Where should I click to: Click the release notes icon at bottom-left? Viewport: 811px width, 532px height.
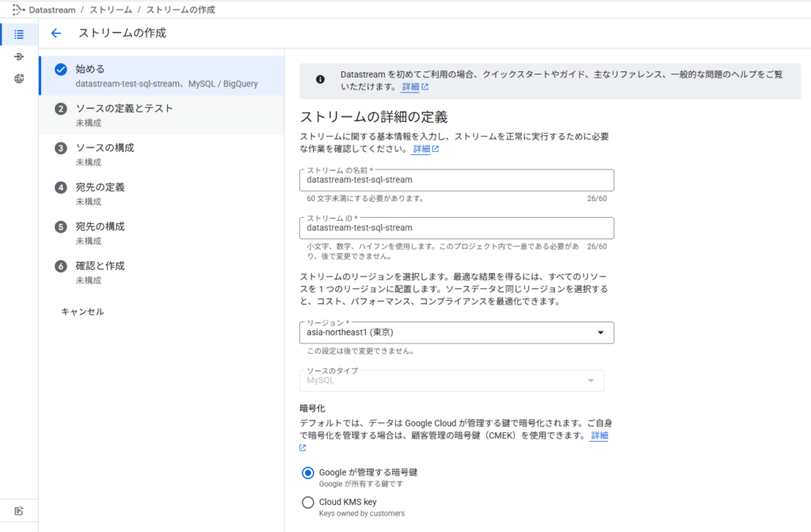(x=19, y=511)
